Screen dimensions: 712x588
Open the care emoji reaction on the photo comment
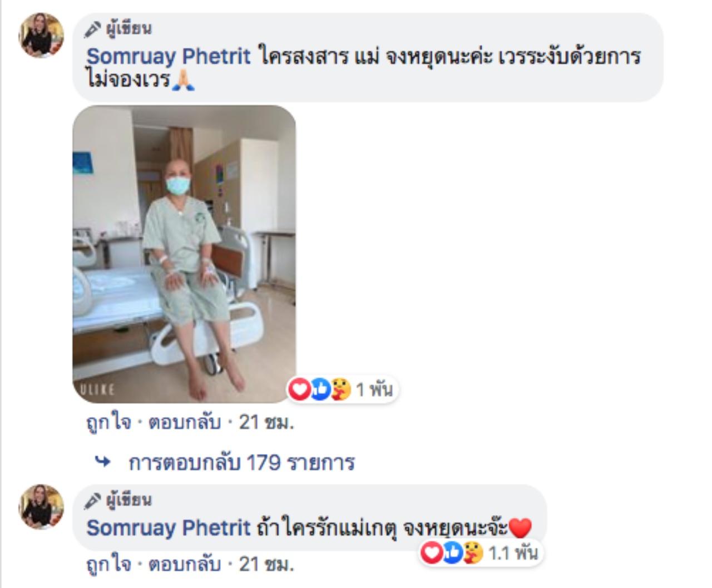click(x=341, y=389)
